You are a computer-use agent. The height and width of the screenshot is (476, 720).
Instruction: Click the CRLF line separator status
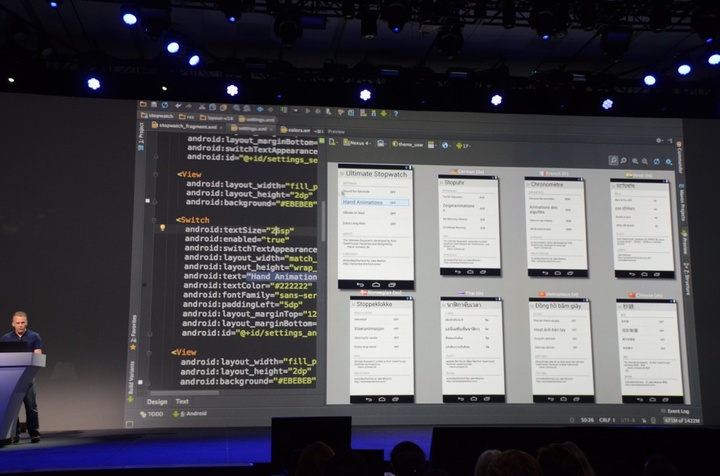[607, 420]
